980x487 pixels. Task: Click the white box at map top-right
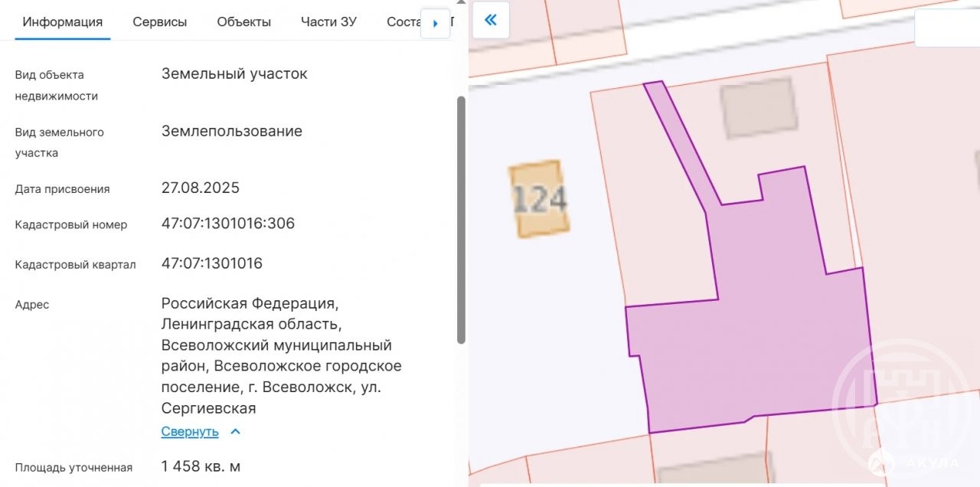click(x=947, y=29)
